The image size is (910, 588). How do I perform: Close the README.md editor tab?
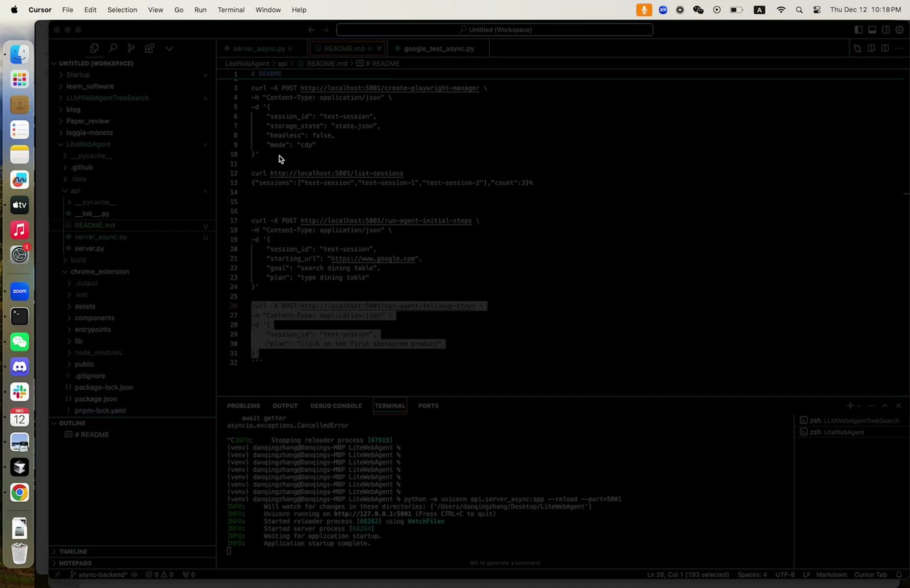point(380,48)
